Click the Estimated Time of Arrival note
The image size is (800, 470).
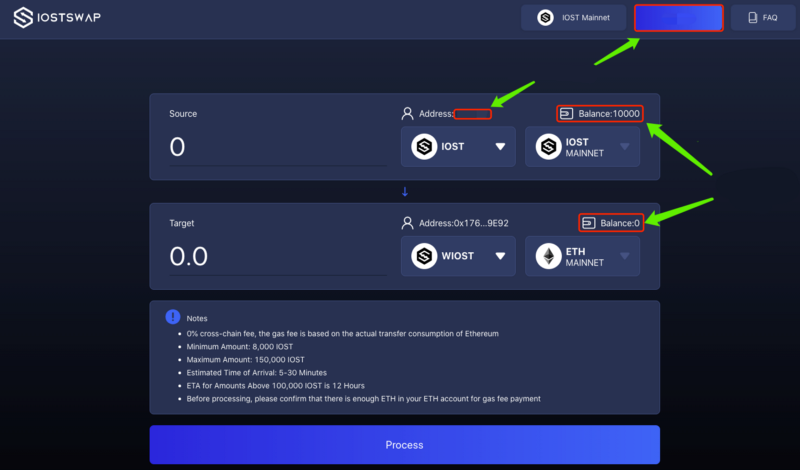(x=257, y=373)
